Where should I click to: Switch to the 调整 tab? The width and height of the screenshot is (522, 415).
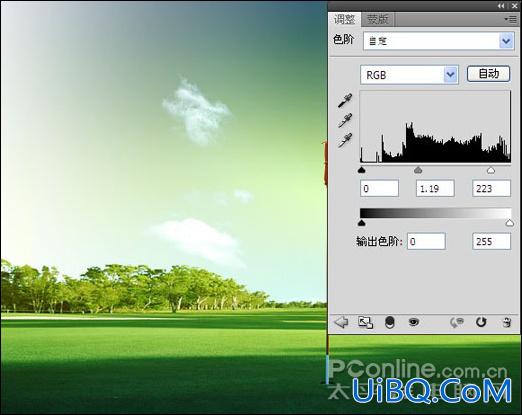tap(345, 19)
